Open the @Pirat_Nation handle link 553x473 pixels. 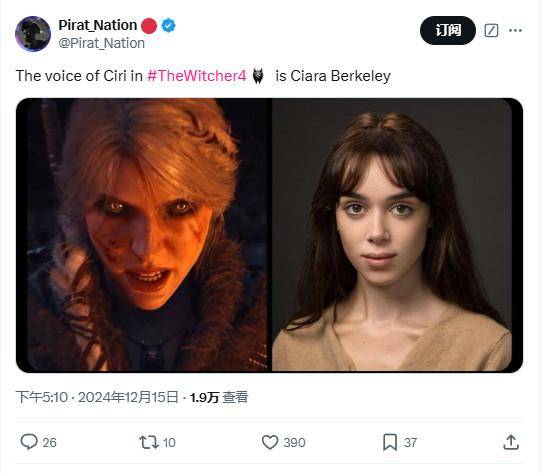pyautogui.click(x=102, y=43)
